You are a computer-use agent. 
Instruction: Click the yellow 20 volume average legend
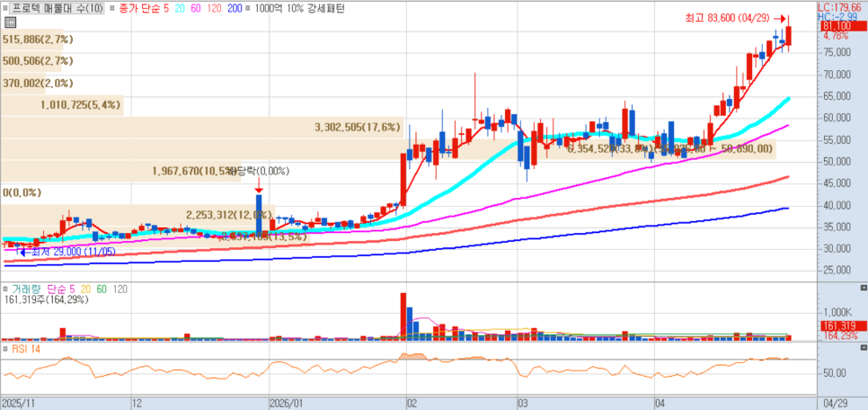86,290
